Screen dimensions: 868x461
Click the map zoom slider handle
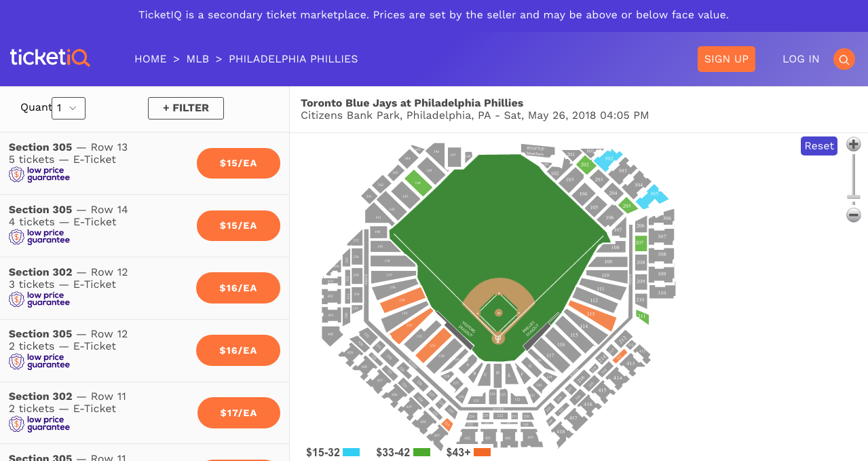click(854, 198)
